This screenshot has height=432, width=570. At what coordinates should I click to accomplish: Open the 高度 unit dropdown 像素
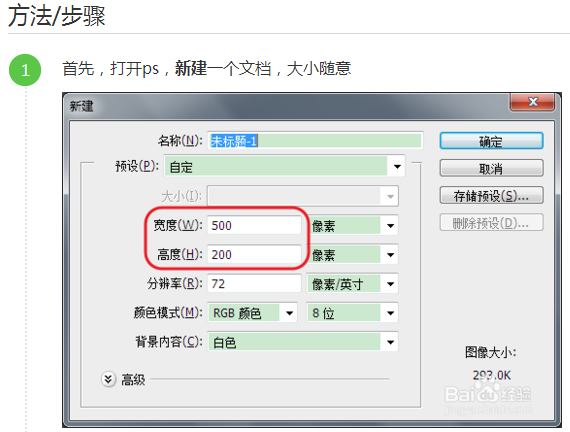(x=353, y=255)
